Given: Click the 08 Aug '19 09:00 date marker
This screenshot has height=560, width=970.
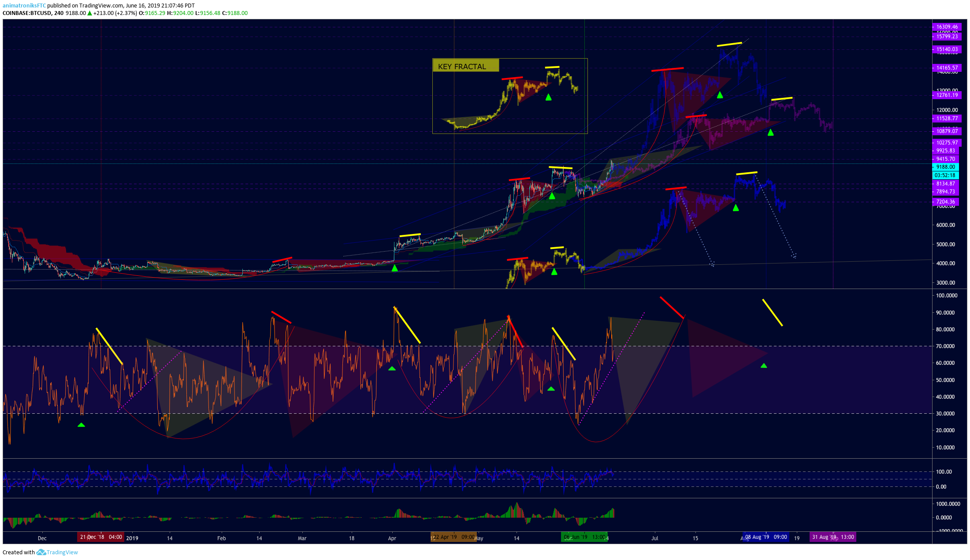Looking at the screenshot, I should coord(766,537).
